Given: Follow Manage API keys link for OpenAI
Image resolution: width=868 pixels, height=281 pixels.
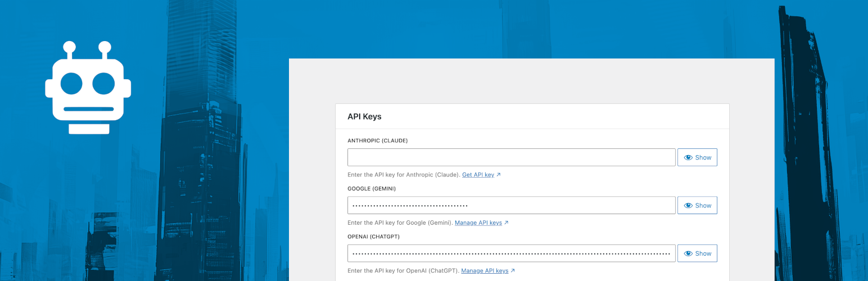Looking at the screenshot, I should tap(484, 271).
